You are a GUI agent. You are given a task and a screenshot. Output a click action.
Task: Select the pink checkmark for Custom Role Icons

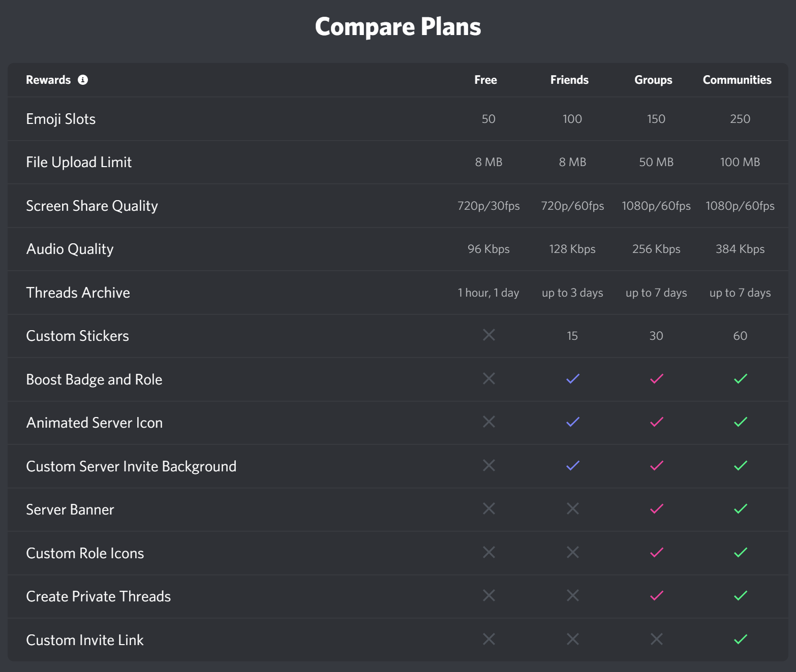click(656, 552)
